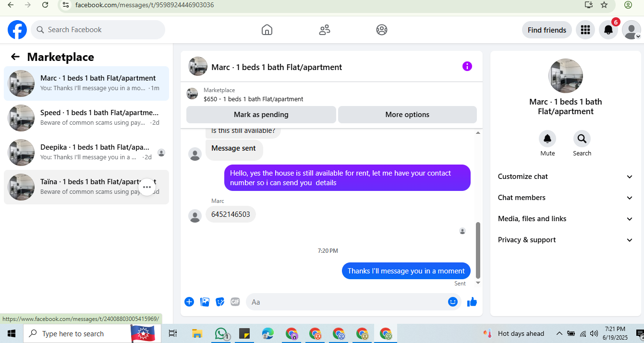The height and width of the screenshot is (343, 644).
Task: Click the Search magnifier in chat panel
Action: 582,139
